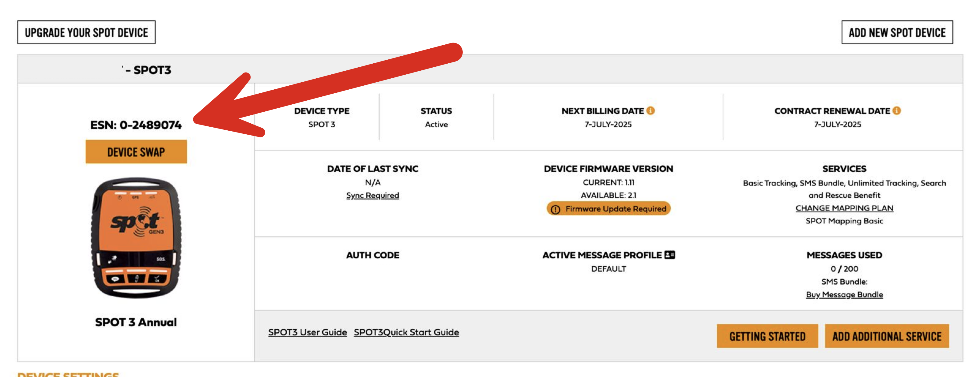Open the SPOT3 User Guide link

307,333
